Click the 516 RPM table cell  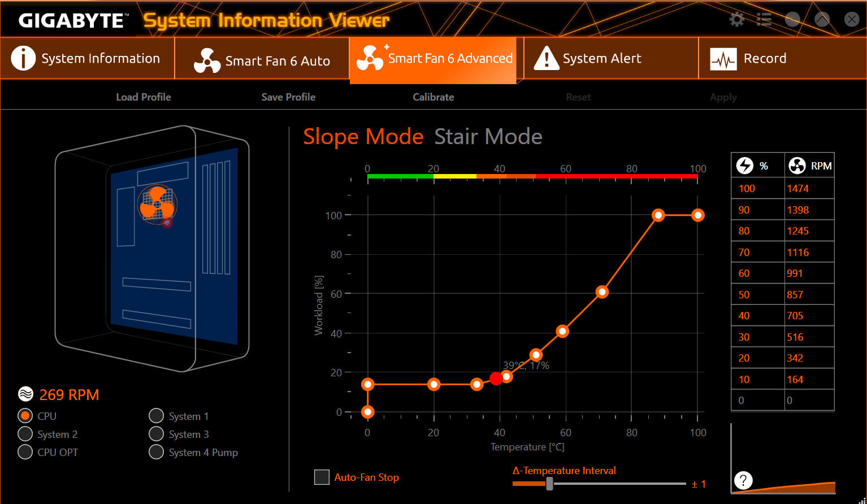pyautogui.click(x=809, y=337)
